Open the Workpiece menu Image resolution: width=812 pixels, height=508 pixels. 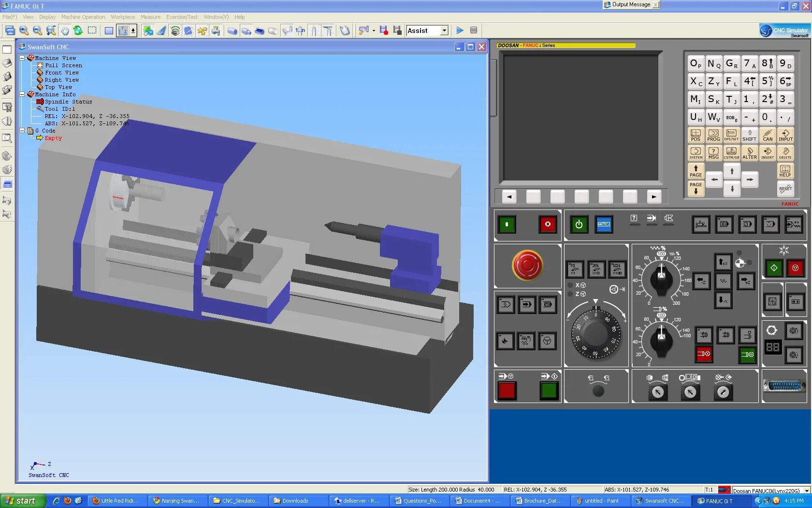pyautogui.click(x=123, y=17)
